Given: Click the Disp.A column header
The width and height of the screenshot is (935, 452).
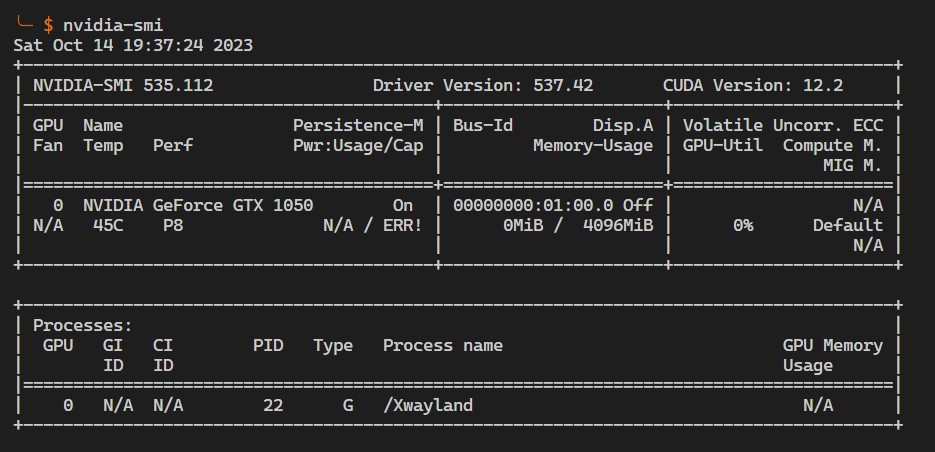Looking at the screenshot, I should (623, 125).
